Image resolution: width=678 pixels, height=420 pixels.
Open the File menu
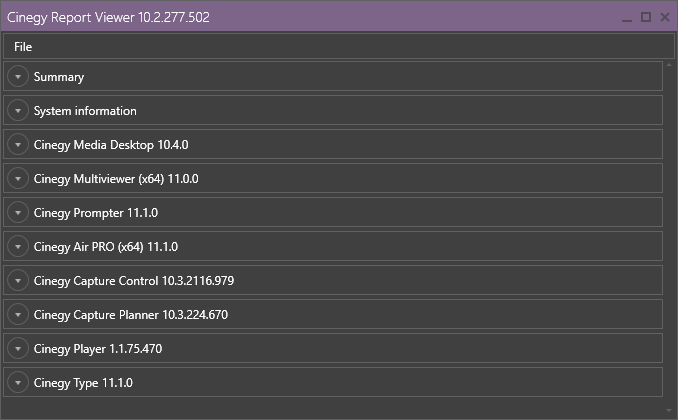[x=23, y=47]
